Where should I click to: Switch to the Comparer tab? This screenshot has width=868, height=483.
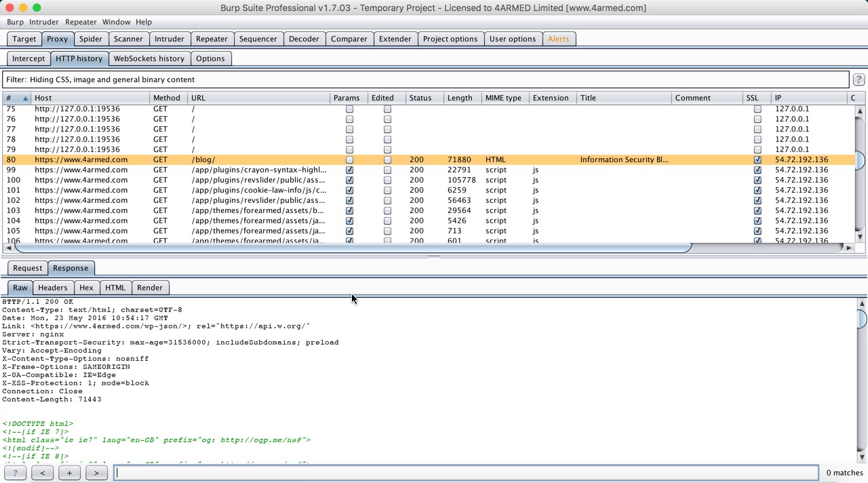pos(349,39)
